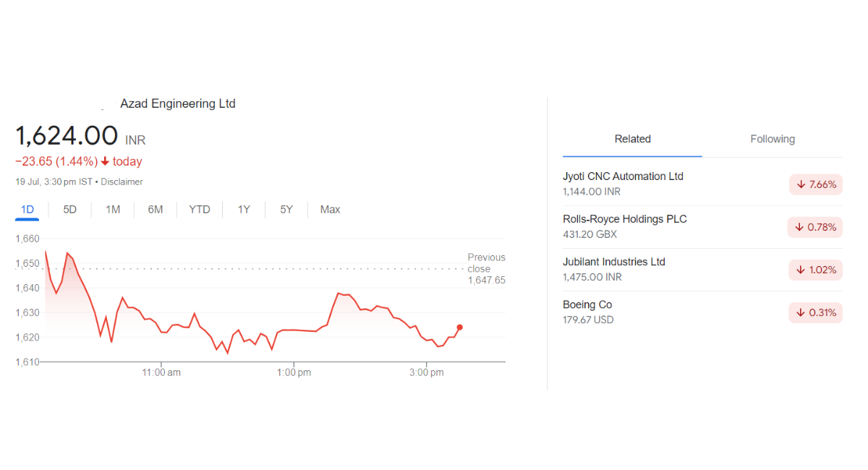The image size is (868, 470).
Task: Switch to the 1Y chart range
Action: 244,210
